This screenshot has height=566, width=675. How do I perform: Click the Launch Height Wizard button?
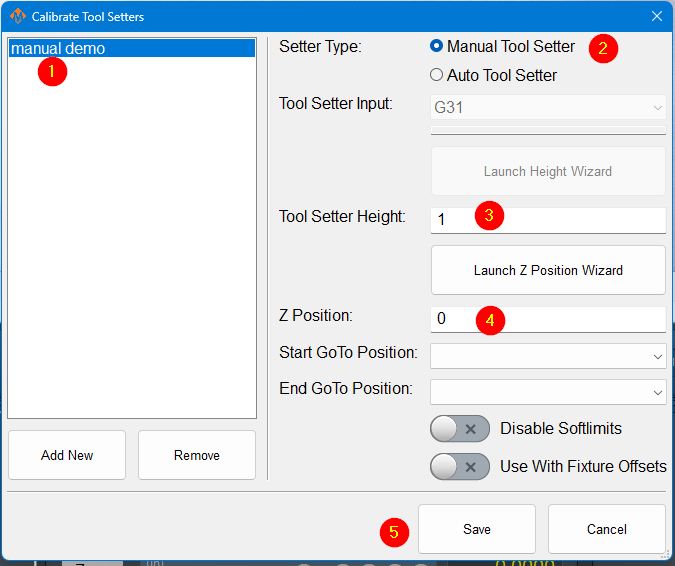pyautogui.click(x=548, y=171)
